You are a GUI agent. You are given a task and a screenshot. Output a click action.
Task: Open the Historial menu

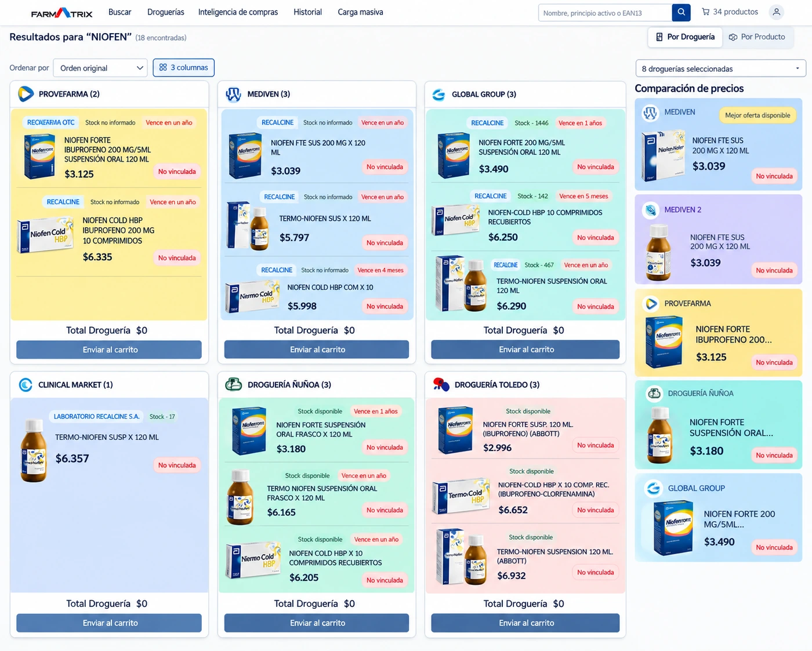pos(307,12)
